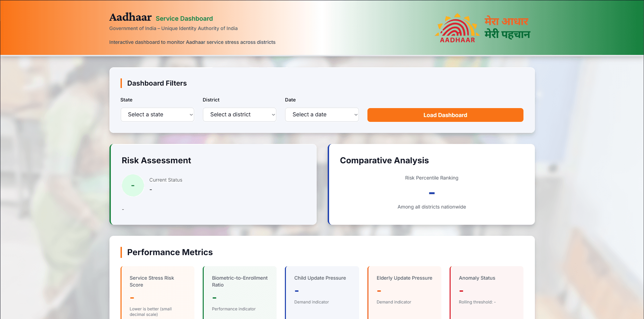Screen dimensions: 644x319
Task: Click the green status circle in Risk Assessment
Action: click(133, 185)
